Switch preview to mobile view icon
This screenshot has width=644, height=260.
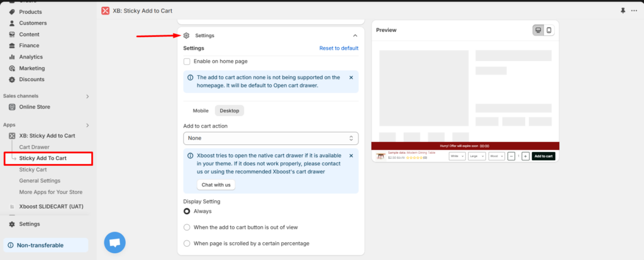549,30
